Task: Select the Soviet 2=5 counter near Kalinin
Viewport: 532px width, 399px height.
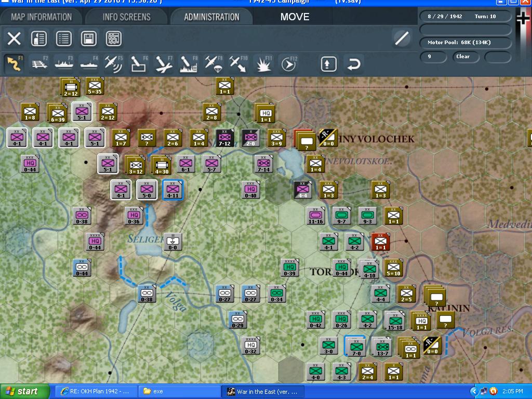Action: click(406, 294)
